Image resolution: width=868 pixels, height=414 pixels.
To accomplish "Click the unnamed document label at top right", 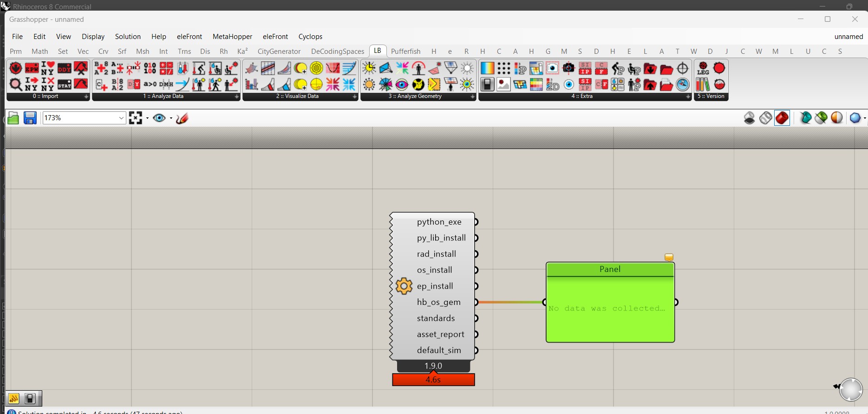I will pyautogui.click(x=848, y=37).
